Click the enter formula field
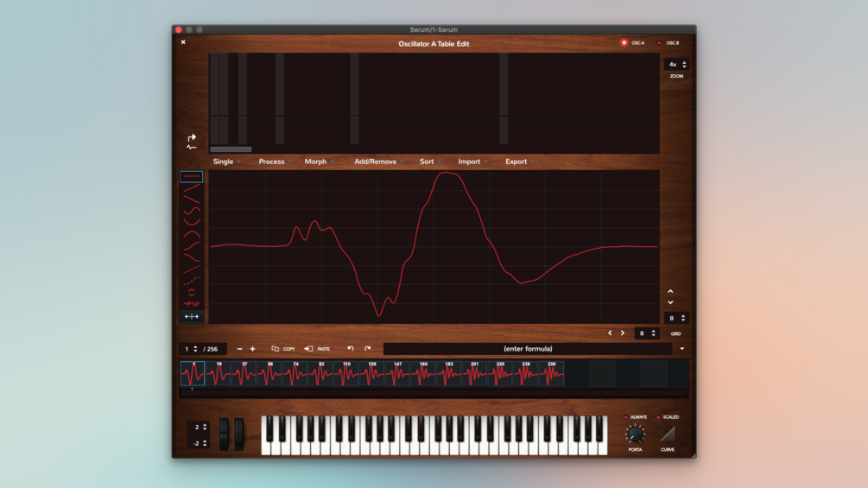 click(528, 349)
